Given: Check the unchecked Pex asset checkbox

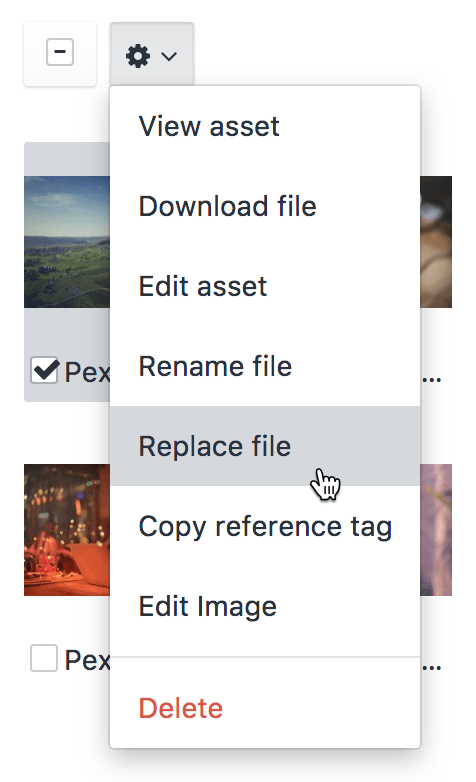Looking at the screenshot, I should [x=44, y=658].
